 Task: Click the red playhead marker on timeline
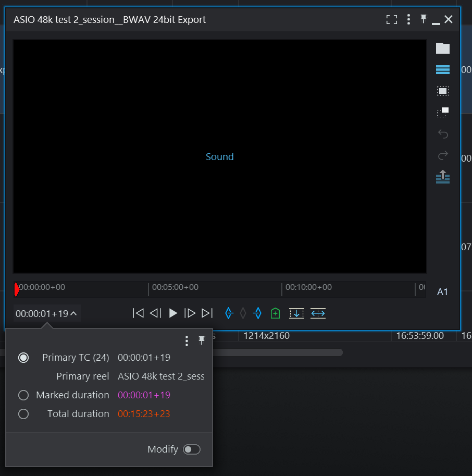[17, 289]
